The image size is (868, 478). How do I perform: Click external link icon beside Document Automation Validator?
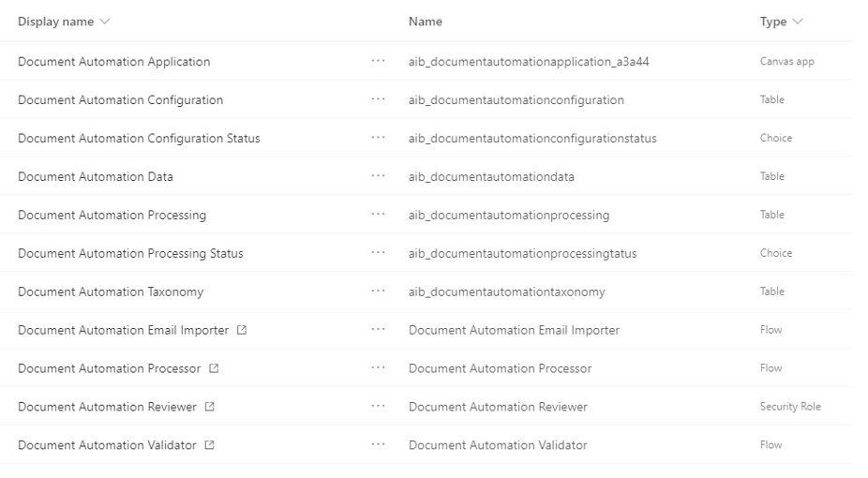point(209,445)
